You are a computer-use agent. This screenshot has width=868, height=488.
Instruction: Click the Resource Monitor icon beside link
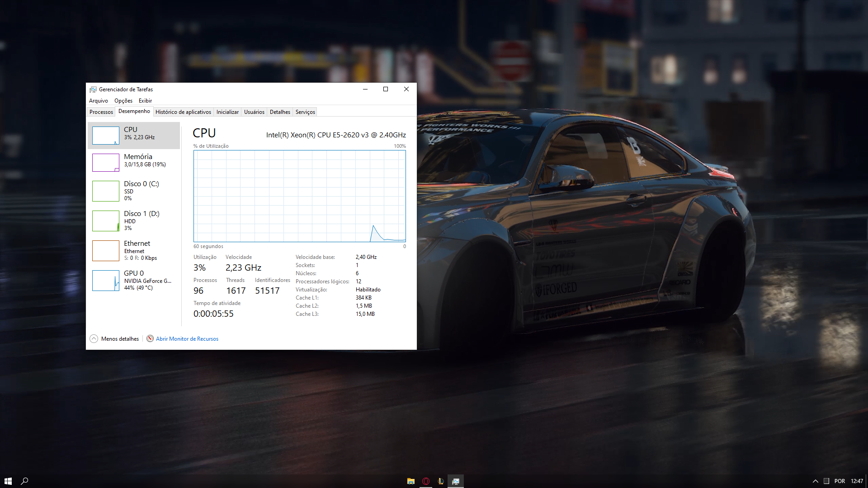[x=150, y=338]
